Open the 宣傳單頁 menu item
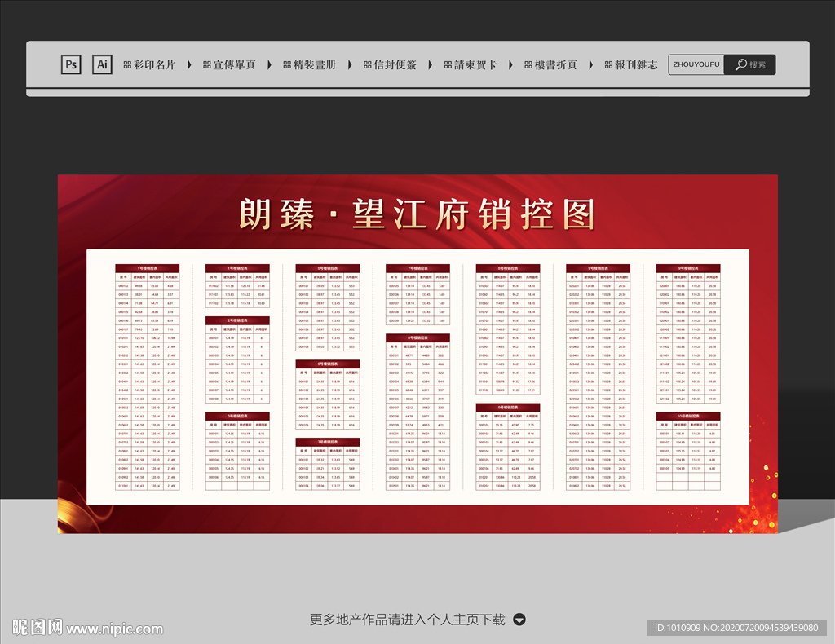This screenshot has height=644, width=835. pyautogui.click(x=232, y=64)
